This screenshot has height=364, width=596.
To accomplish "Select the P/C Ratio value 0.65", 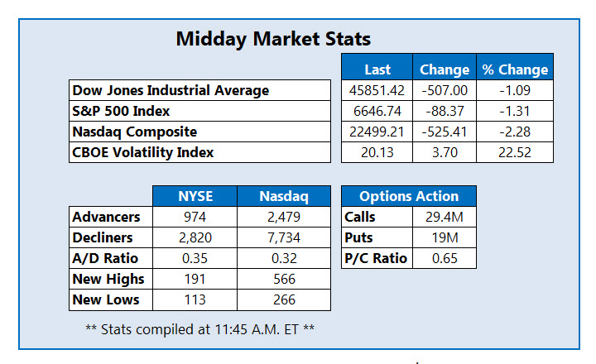I will [x=444, y=258].
